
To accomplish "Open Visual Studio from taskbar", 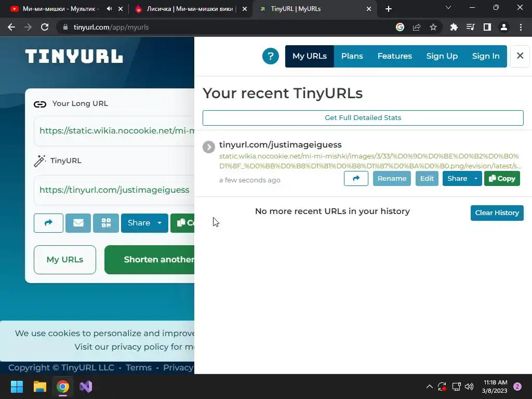I will pyautogui.click(x=86, y=387).
